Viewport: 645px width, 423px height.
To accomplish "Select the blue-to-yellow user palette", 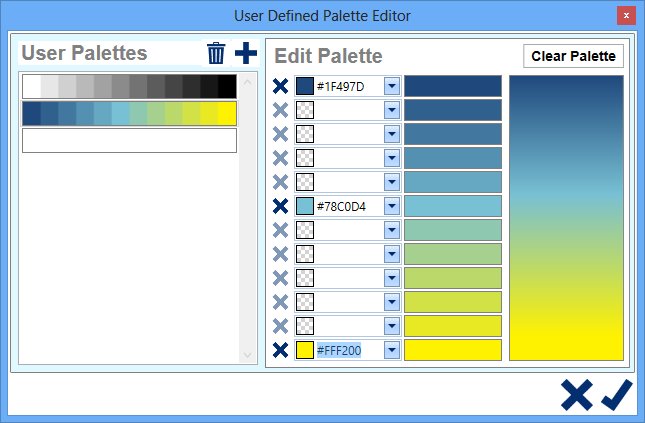I will 129,114.
